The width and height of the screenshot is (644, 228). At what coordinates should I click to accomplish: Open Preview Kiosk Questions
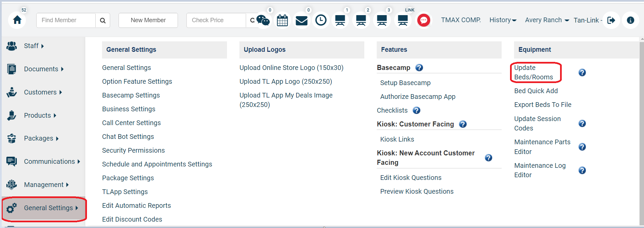[x=417, y=192]
